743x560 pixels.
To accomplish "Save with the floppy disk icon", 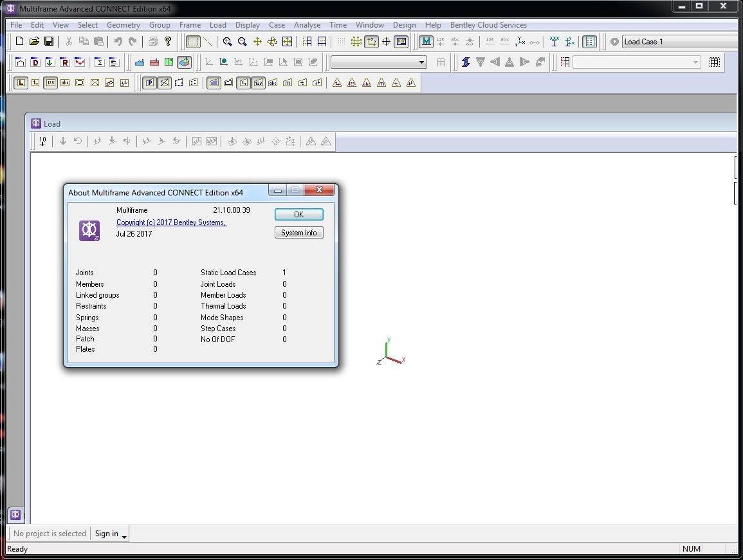I will point(49,41).
